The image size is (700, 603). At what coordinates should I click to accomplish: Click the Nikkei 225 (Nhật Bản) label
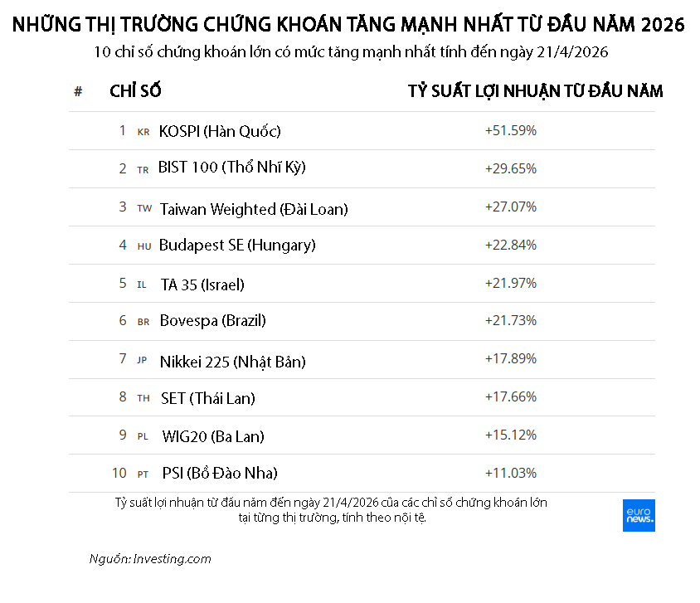pos(232,362)
